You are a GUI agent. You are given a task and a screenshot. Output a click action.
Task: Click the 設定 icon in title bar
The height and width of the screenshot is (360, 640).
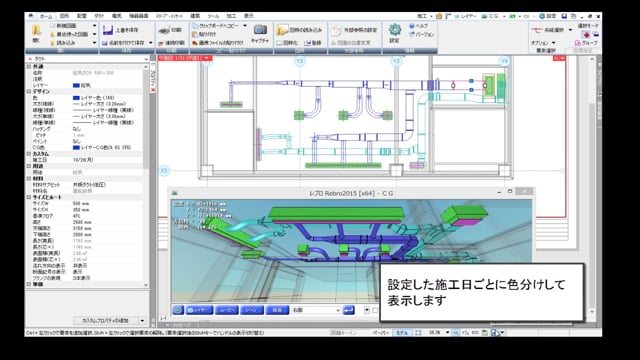tap(542, 16)
